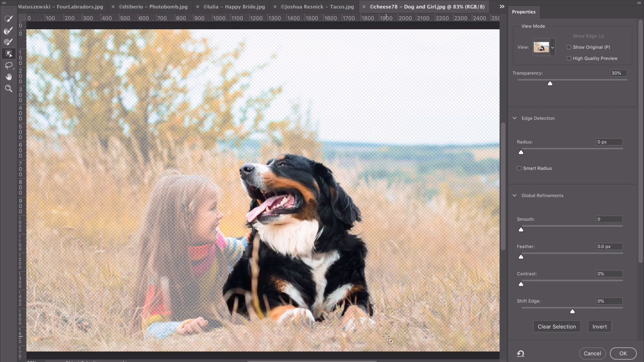Enable Show Original checkbox
The height and width of the screenshot is (362, 644).
click(569, 47)
